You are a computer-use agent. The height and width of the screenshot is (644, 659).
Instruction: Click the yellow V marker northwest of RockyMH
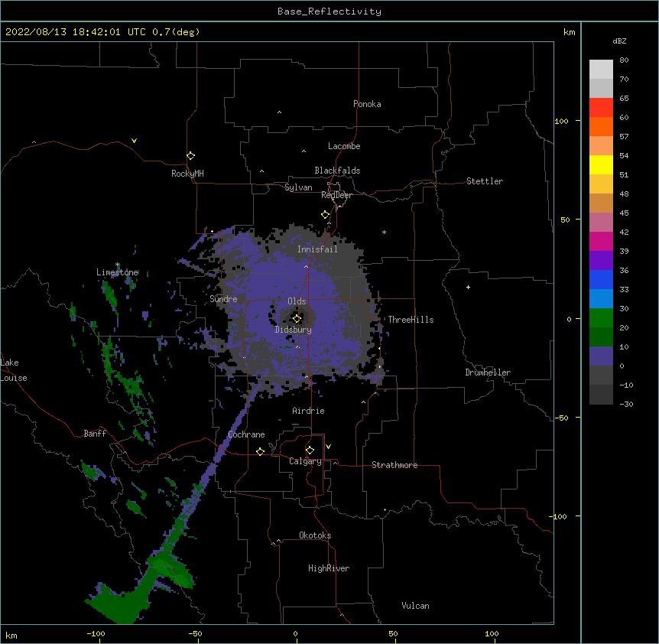pos(134,141)
